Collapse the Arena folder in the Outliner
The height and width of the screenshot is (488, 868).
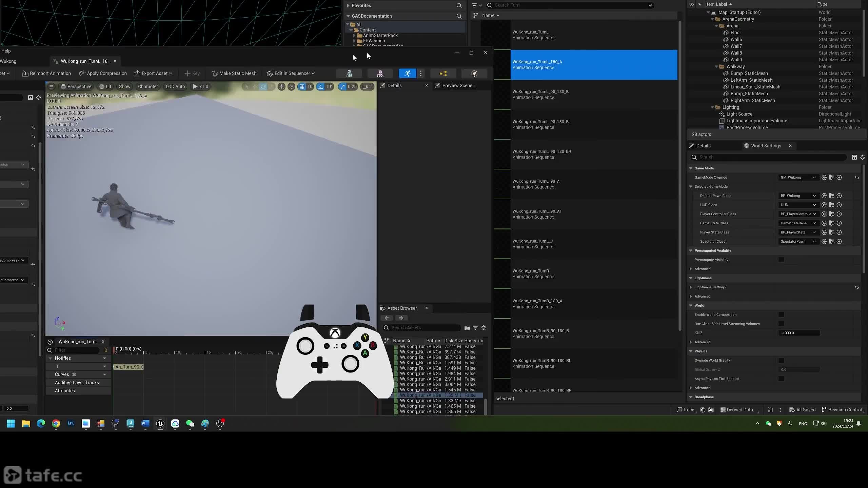[716, 26]
